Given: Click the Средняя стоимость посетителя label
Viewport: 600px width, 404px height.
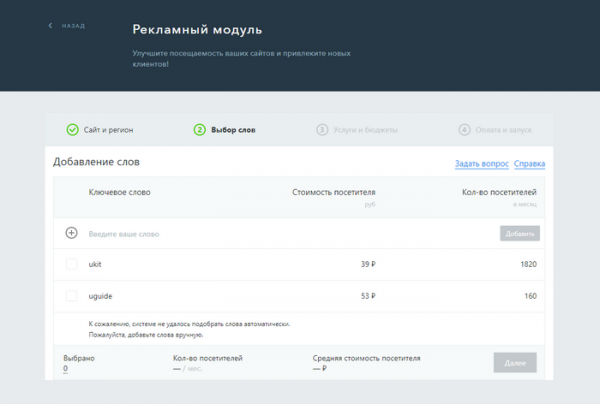Looking at the screenshot, I should point(366,358).
